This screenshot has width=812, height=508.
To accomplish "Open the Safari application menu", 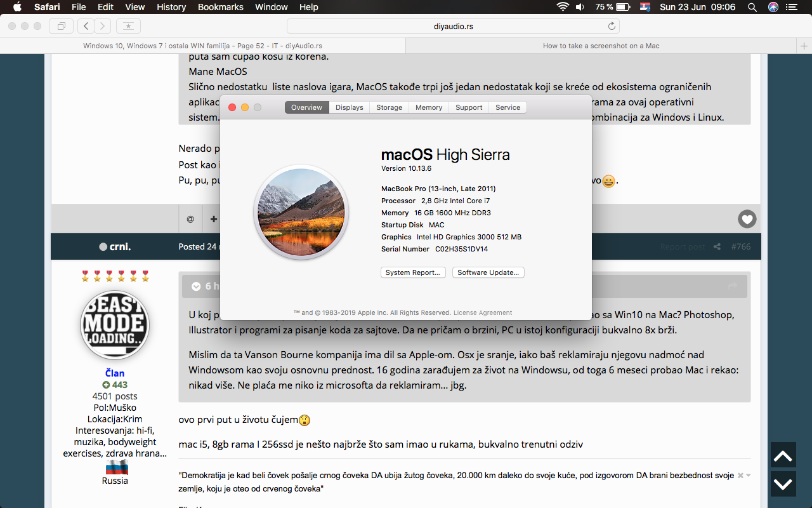I will (x=47, y=7).
